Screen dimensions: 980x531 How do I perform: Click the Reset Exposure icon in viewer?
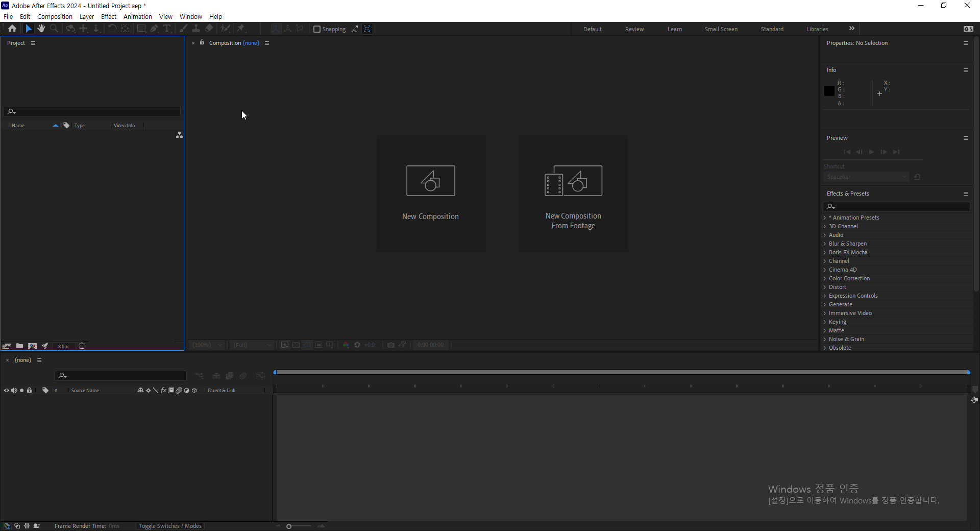click(357, 345)
